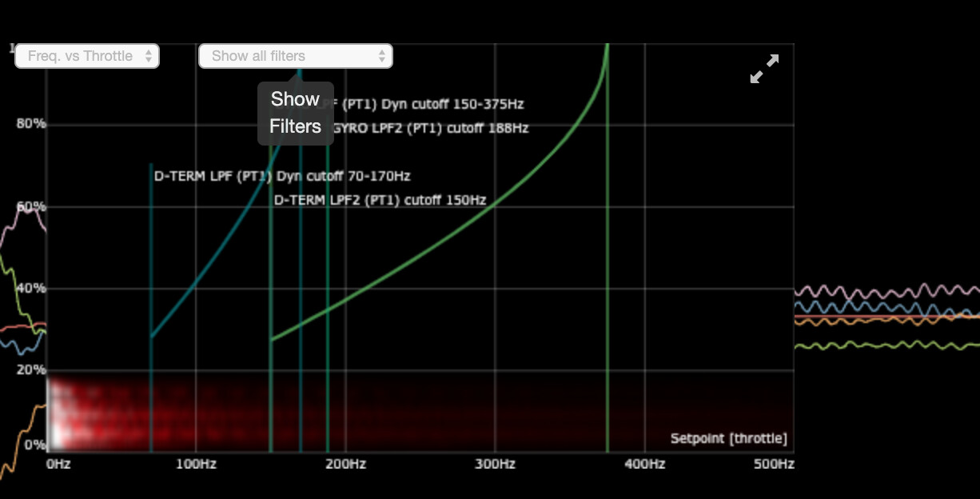980x499 pixels.
Task: Click the 80% vertical axis label
Action: 30,124
